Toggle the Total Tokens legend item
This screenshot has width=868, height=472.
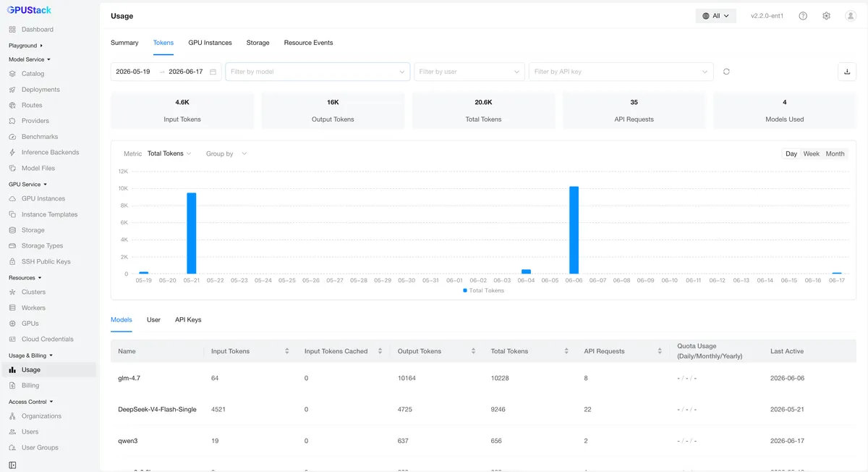click(x=483, y=290)
